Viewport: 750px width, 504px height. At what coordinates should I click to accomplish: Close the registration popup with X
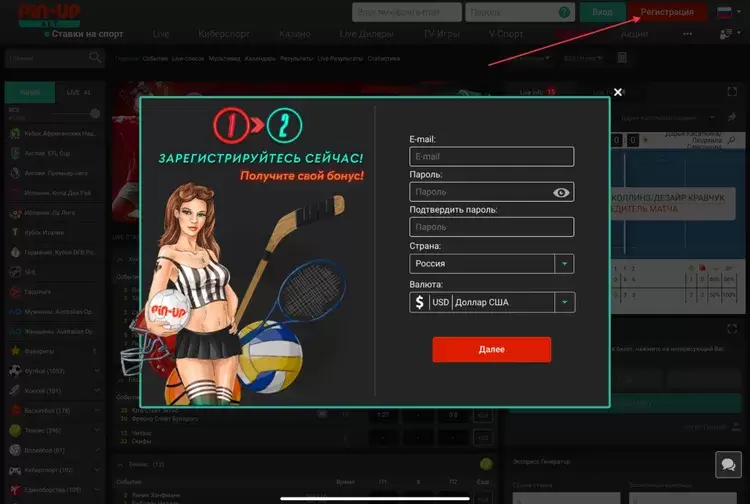618,92
